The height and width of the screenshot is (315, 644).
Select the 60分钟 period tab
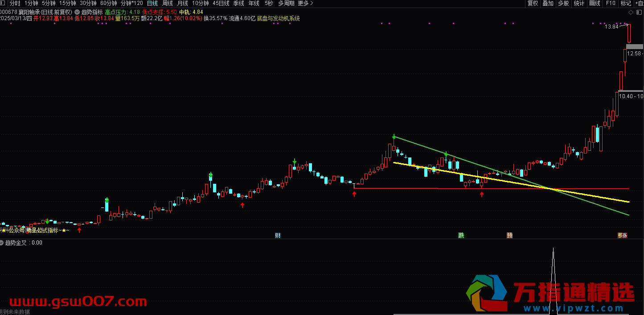[109, 3]
